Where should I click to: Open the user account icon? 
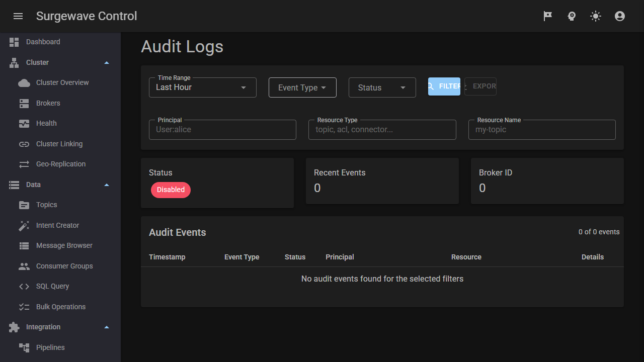tap(620, 16)
